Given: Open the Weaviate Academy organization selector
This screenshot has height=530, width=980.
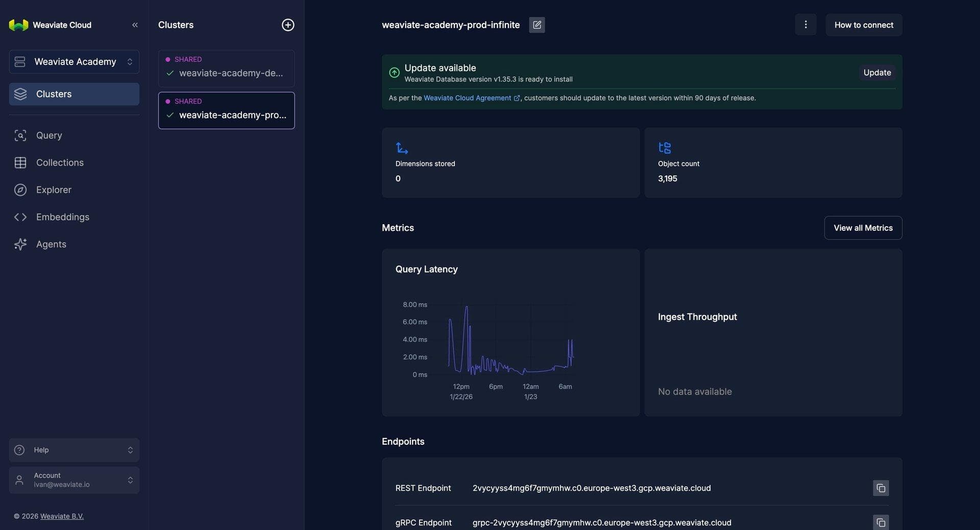Looking at the screenshot, I should point(74,62).
